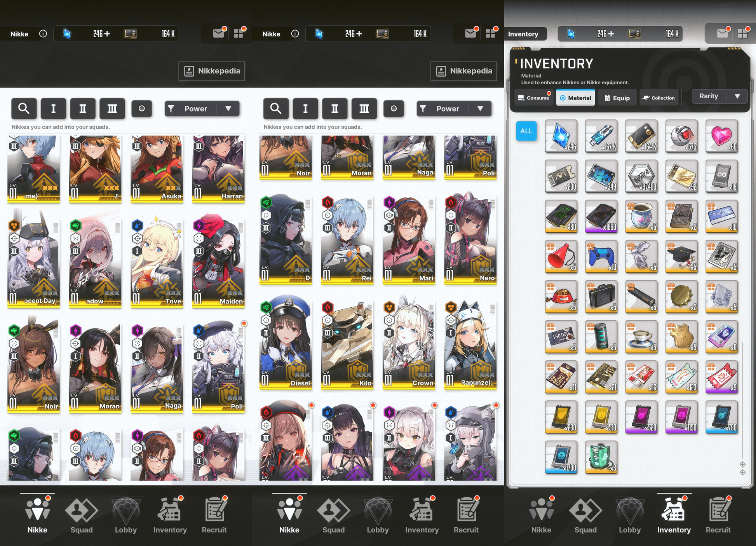Click the Inventory list vertical scrollbar
Image resolution: width=756 pixels, height=546 pixels.
743,400
